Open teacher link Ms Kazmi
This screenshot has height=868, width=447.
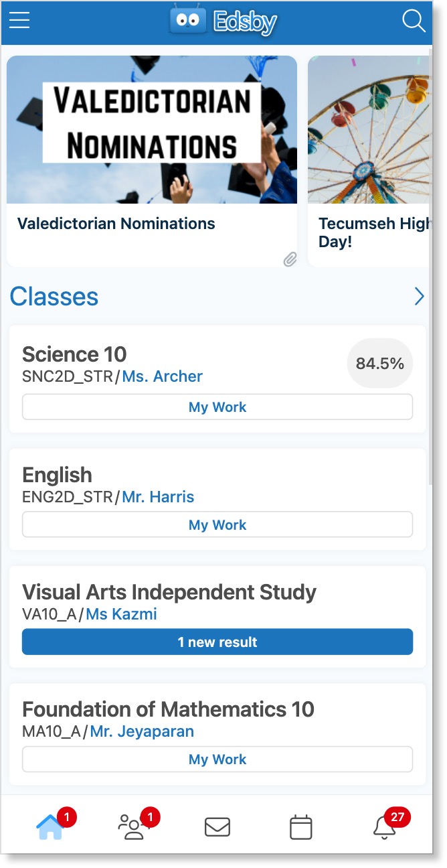pos(121,614)
